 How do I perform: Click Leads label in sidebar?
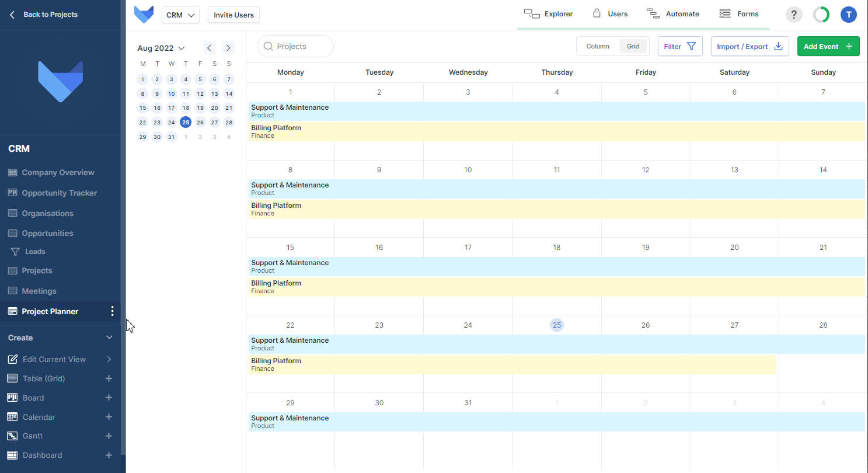(35, 252)
